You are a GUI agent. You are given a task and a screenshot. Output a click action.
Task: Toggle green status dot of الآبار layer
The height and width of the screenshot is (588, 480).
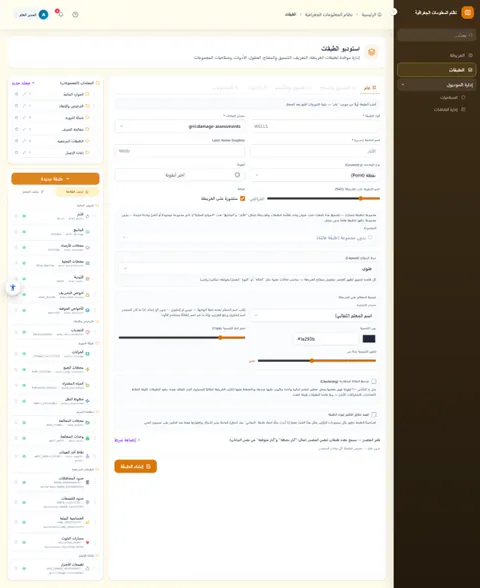24,216
